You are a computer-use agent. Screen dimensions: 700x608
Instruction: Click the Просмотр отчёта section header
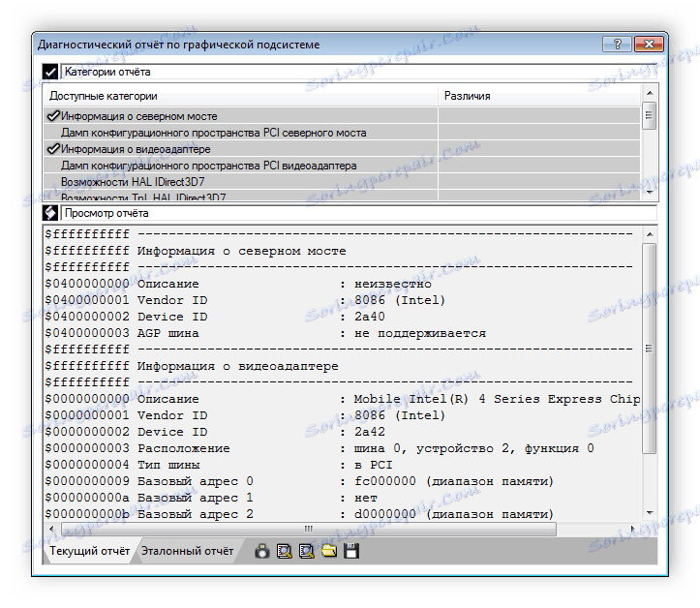[x=358, y=213]
